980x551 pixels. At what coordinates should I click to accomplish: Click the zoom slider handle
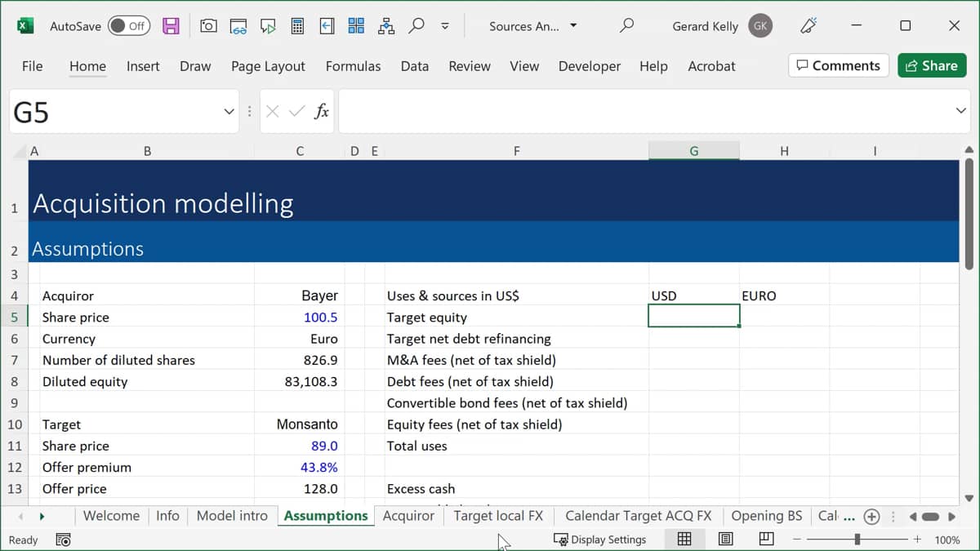click(857, 540)
